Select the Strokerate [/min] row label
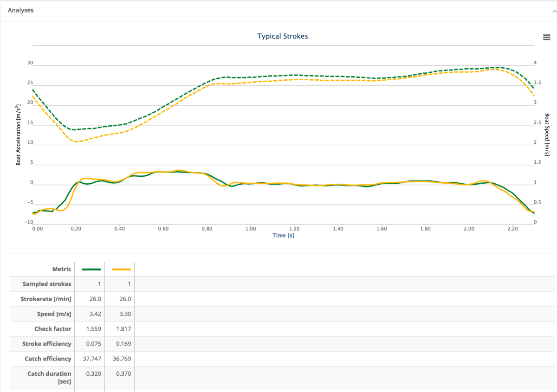The width and height of the screenshot is (557, 392). pyautogui.click(x=46, y=299)
